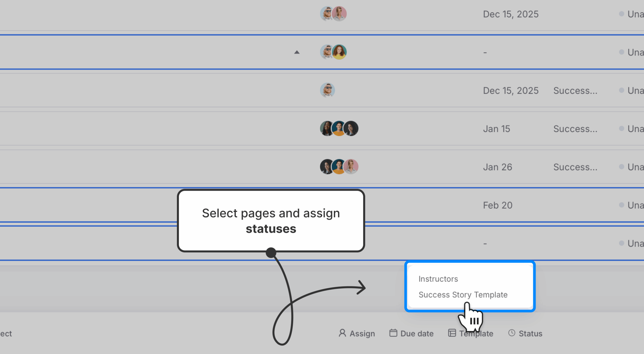Click the status cell in the Jan 15 row

[x=631, y=129]
